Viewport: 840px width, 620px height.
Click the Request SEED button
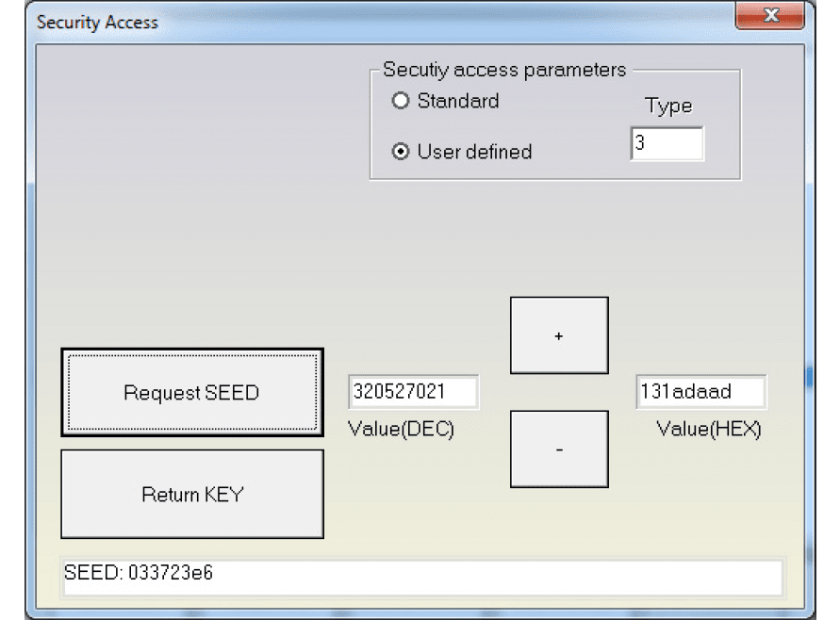click(191, 392)
